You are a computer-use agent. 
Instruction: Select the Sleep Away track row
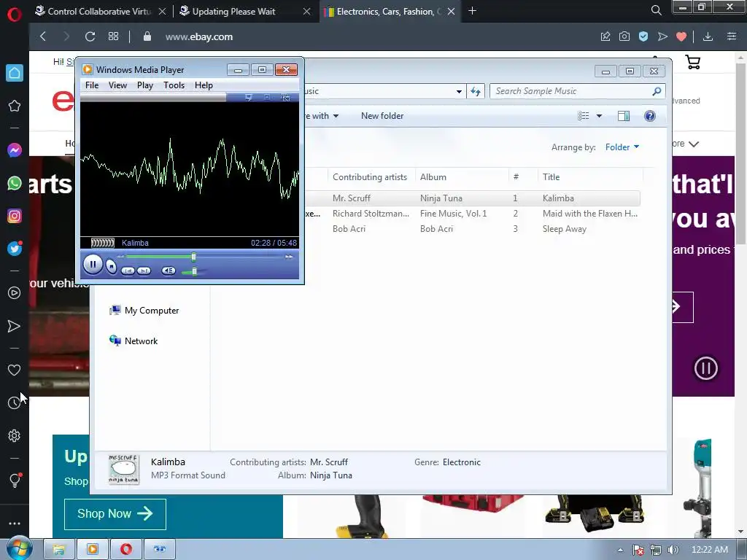pos(473,228)
